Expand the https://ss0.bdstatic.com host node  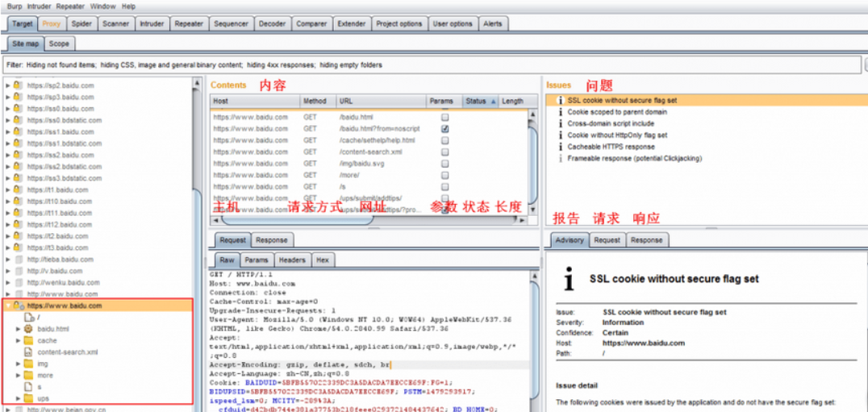(x=8, y=120)
